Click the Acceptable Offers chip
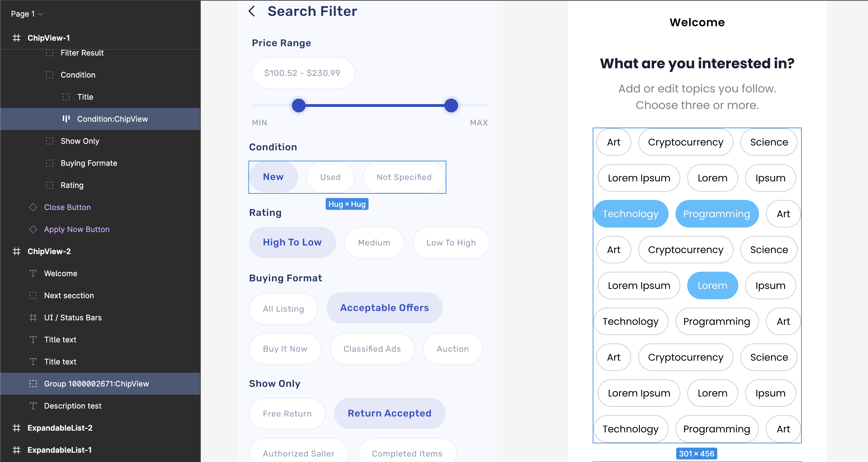Viewport: 868px width, 462px height. [385, 308]
